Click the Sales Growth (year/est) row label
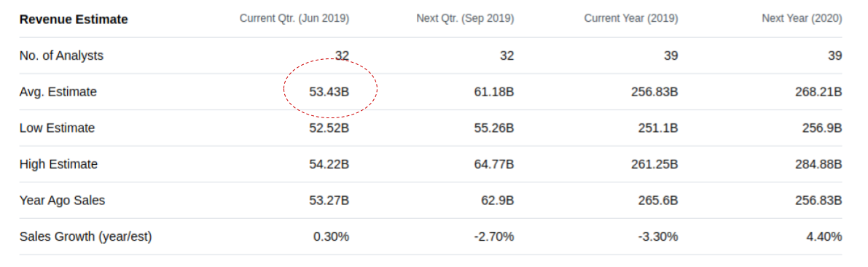868x267 pixels. 86,237
